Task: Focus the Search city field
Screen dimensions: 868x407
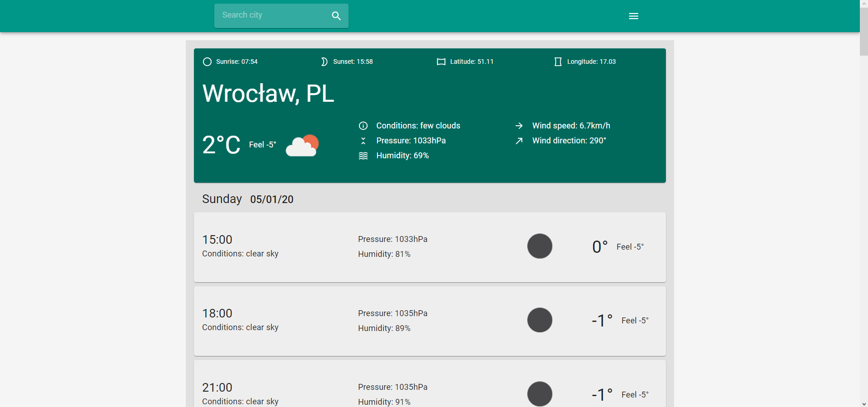Action: pos(281,16)
